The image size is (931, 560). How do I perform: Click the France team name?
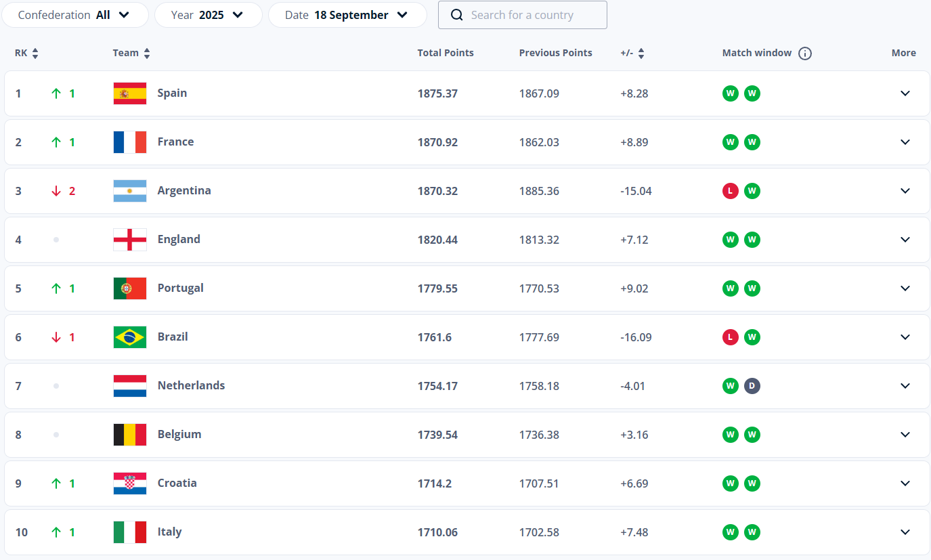tap(175, 142)
